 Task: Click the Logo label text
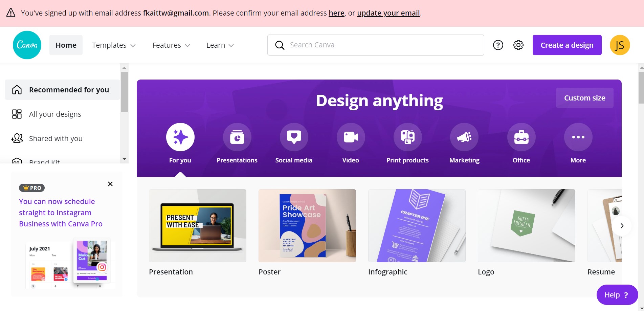point(486,272)
